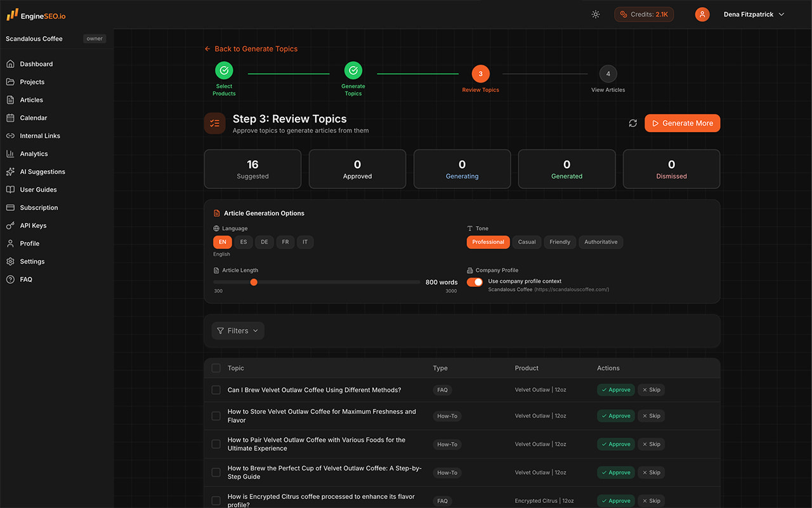Viewport: 812px width, 508px height.
Task: Click the Generate More button
Action: [683, 123]
